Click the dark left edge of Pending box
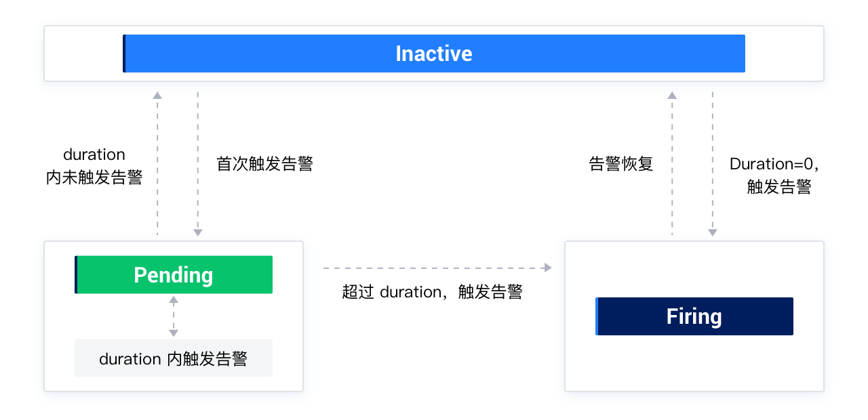868x420 pixels. coord(76,274)
